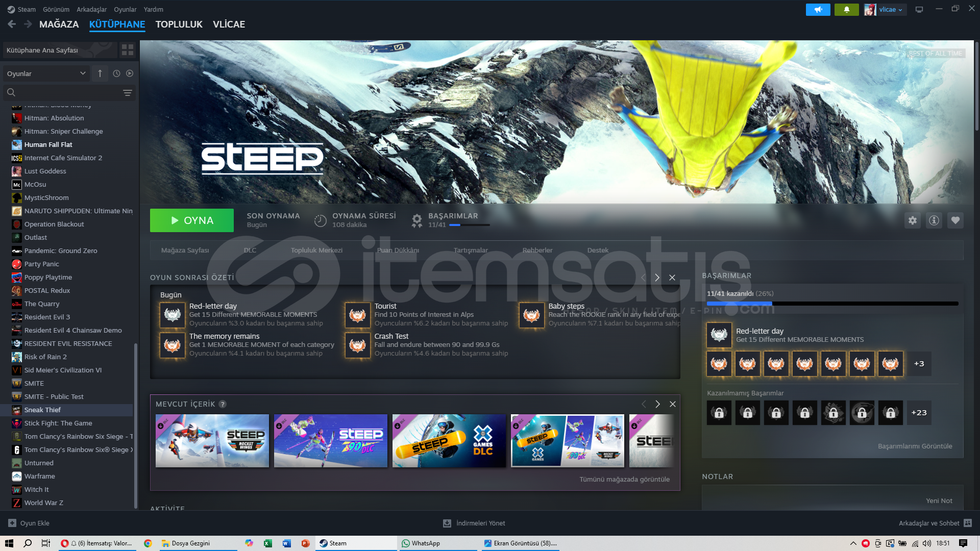Screen dimensions: 980x551
Task: Close the post-game summary panel
Action: (672, 278)
